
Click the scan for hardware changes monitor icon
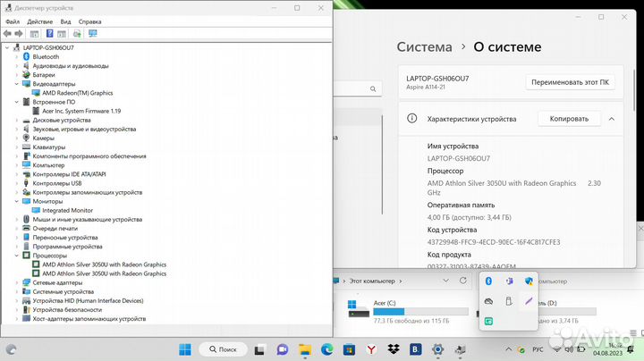point(93,34)
